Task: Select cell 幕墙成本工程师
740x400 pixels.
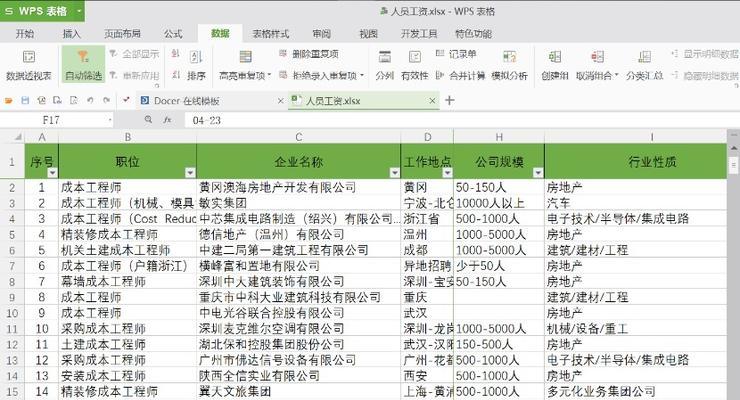Action: pyautogui.click(x=127, y=282)
